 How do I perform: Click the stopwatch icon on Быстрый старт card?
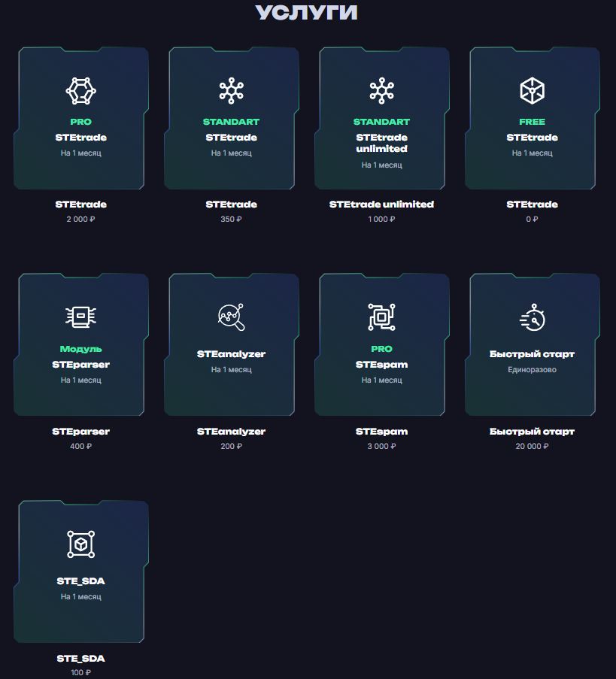tap(532, 317)
